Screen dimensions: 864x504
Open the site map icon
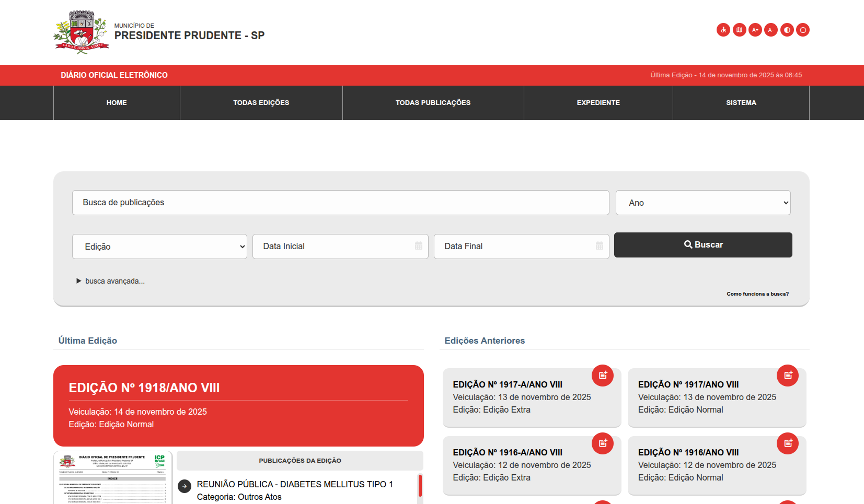click(740, 30)
